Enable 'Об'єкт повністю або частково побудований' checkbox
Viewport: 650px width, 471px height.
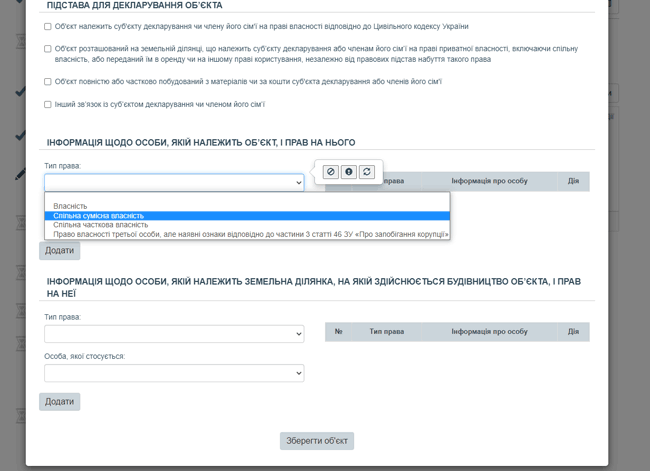48,82
